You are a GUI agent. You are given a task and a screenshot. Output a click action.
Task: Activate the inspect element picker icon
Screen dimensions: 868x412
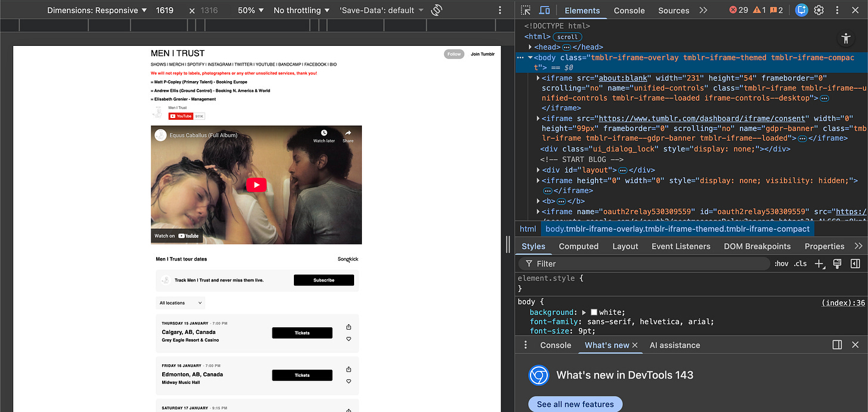[525, 10]
